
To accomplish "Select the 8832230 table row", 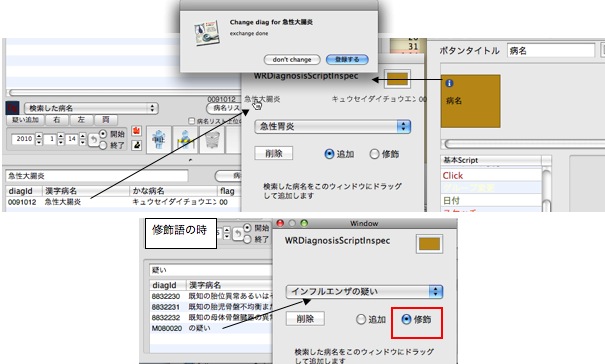I will (211, 296).
